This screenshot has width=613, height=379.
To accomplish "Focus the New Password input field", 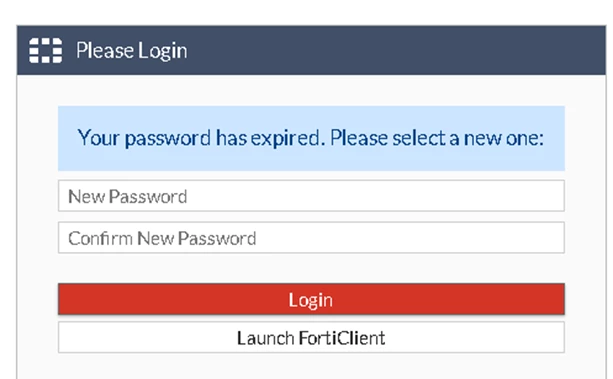I will (x=311, y=196).
